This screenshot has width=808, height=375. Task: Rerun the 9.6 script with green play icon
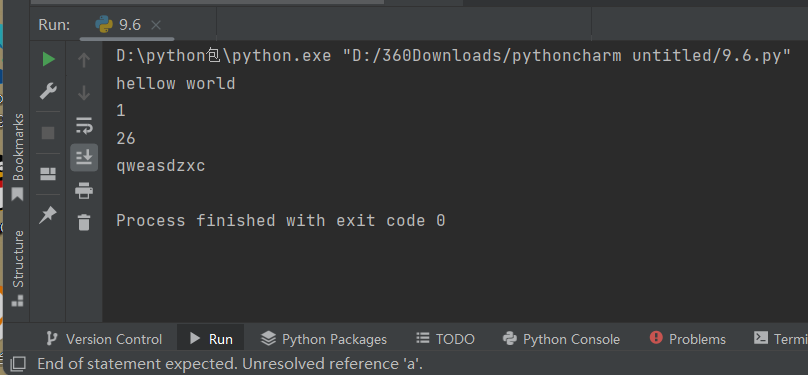[48, 59]
